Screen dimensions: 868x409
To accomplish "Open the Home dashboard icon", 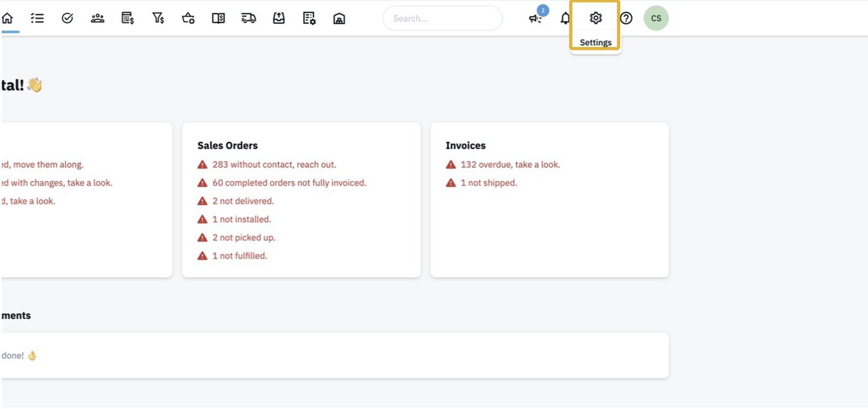I will 7,18.
